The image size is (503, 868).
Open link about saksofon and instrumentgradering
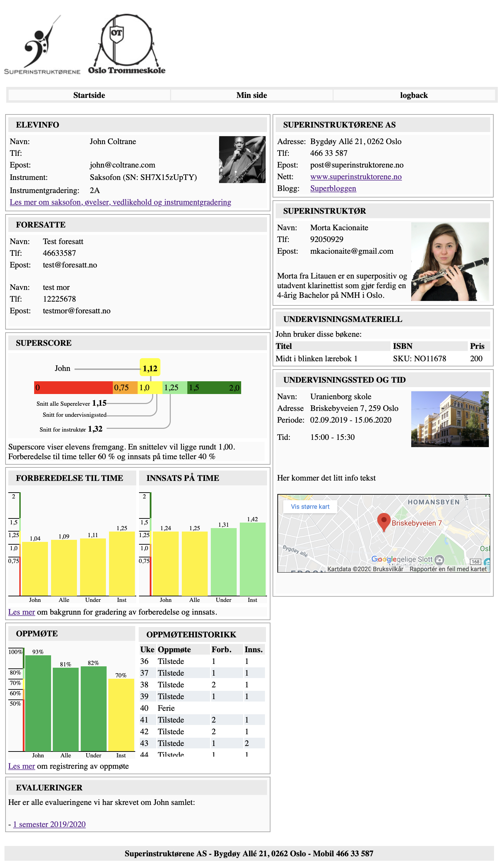pos(120,202)
